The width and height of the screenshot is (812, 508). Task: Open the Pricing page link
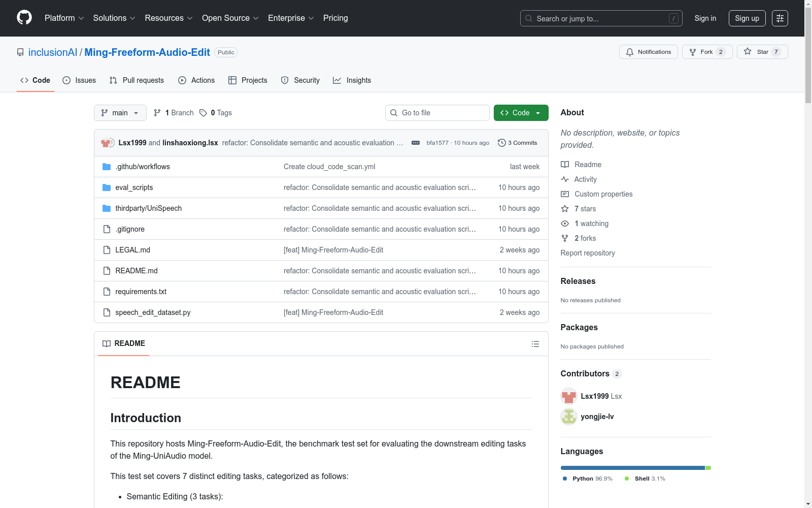pyautogui.click(x=335, y=18)
